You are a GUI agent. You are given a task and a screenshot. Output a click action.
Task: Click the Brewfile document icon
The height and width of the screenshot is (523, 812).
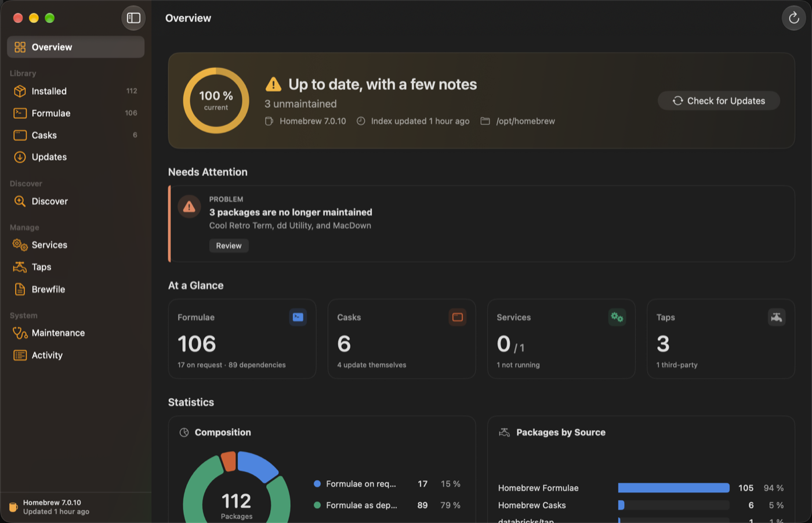[20, 289]
